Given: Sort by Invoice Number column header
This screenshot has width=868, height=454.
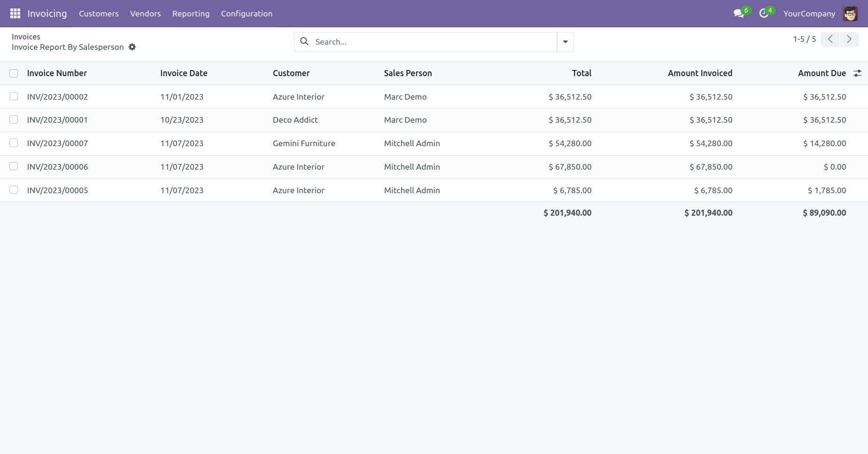Looking at the screenshot, I should click(57, 73).
